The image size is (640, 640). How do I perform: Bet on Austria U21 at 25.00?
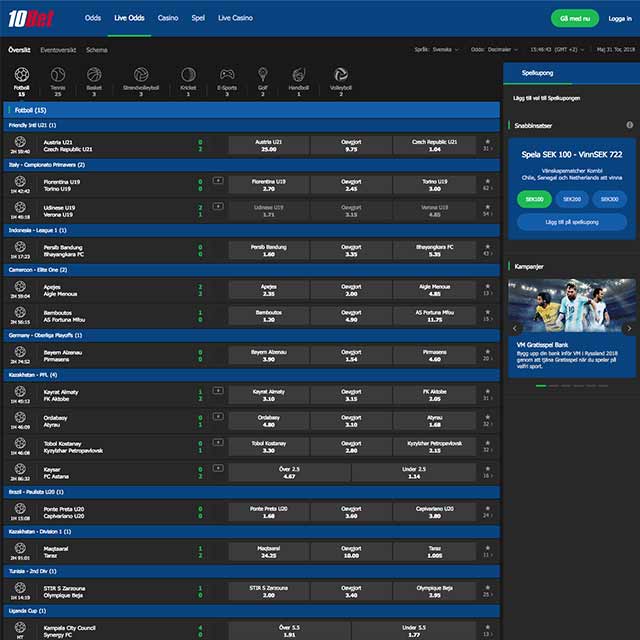click(x=269, y=145)
